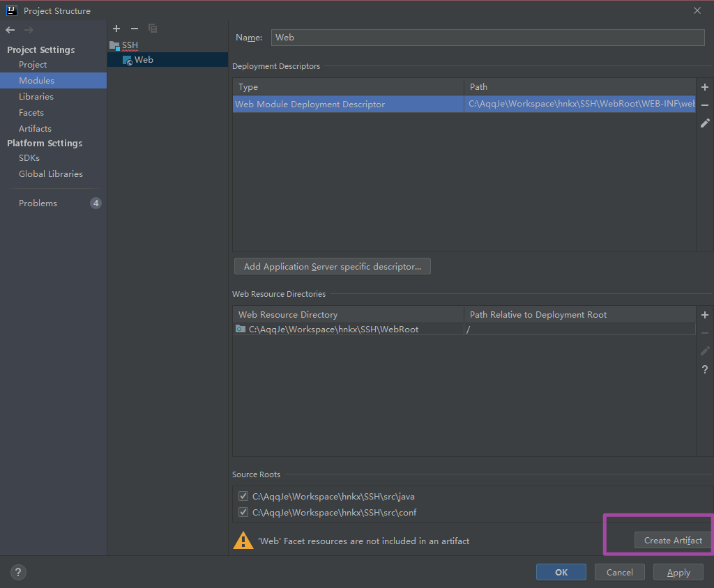
Task: Select Web Module Deployment Descriptor row
Action: 464,105
